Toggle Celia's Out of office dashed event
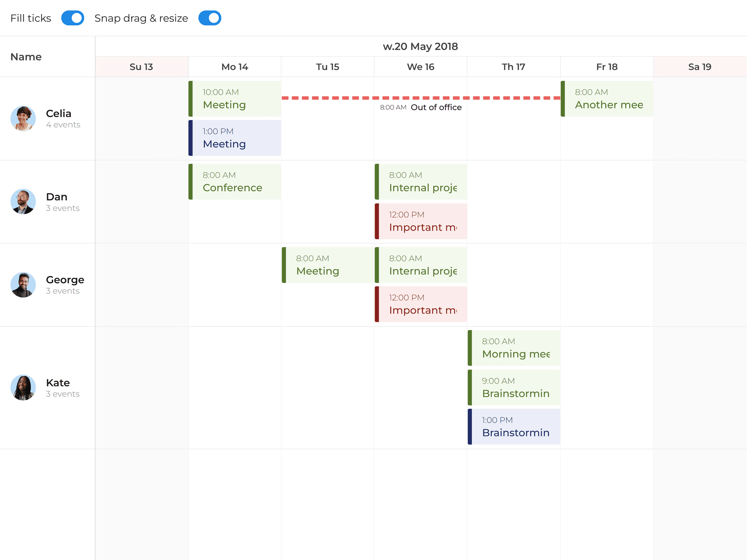Viewport: 747px width, 560px height. [x=436, y=107]
